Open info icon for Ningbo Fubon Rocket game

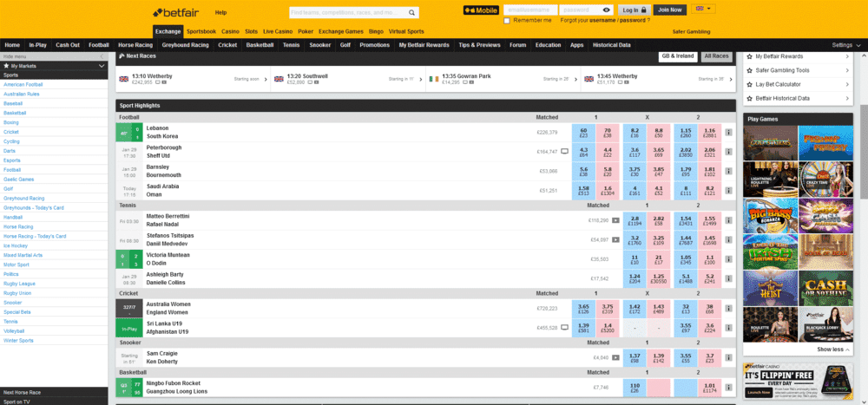coord(728,388)
